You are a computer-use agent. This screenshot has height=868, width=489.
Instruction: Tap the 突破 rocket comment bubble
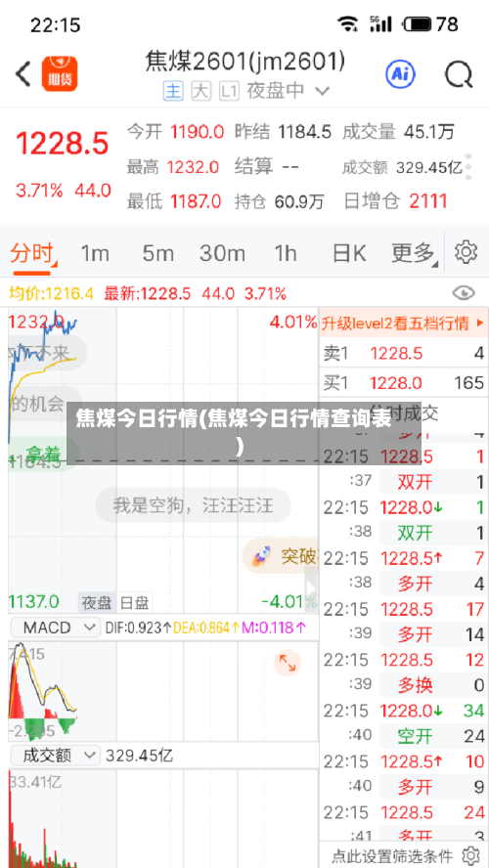[x=281, y=555]
